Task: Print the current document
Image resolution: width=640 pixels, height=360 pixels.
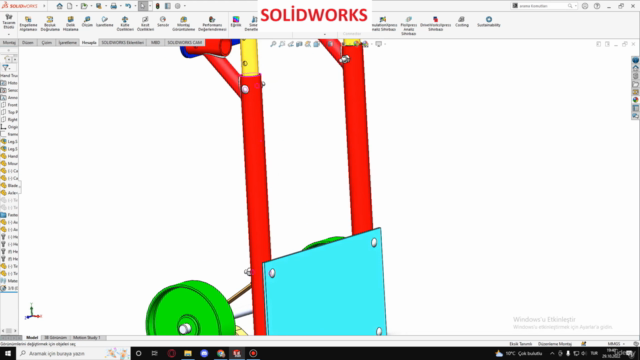Action: pos(113,6)
